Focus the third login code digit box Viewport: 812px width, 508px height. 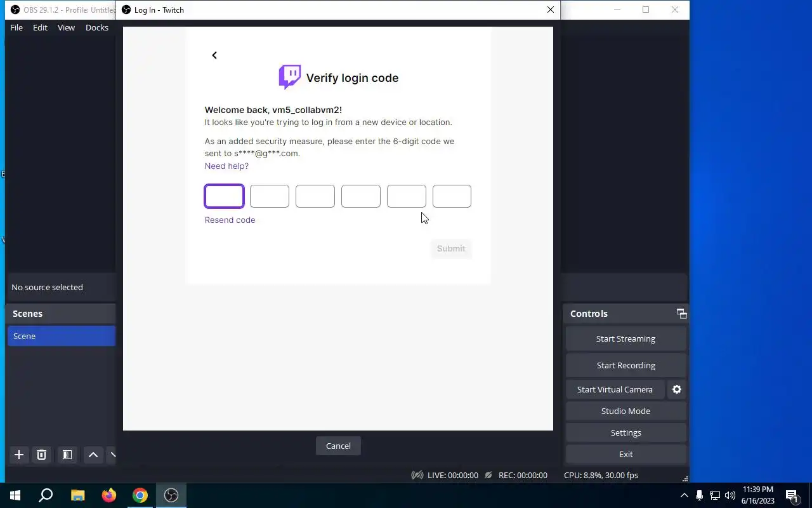315,196
